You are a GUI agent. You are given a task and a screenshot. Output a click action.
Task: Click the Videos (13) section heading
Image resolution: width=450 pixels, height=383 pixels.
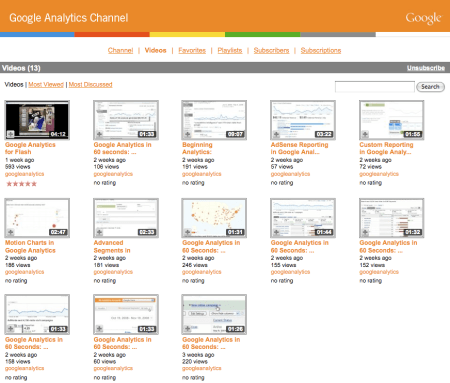pos(21,68)
